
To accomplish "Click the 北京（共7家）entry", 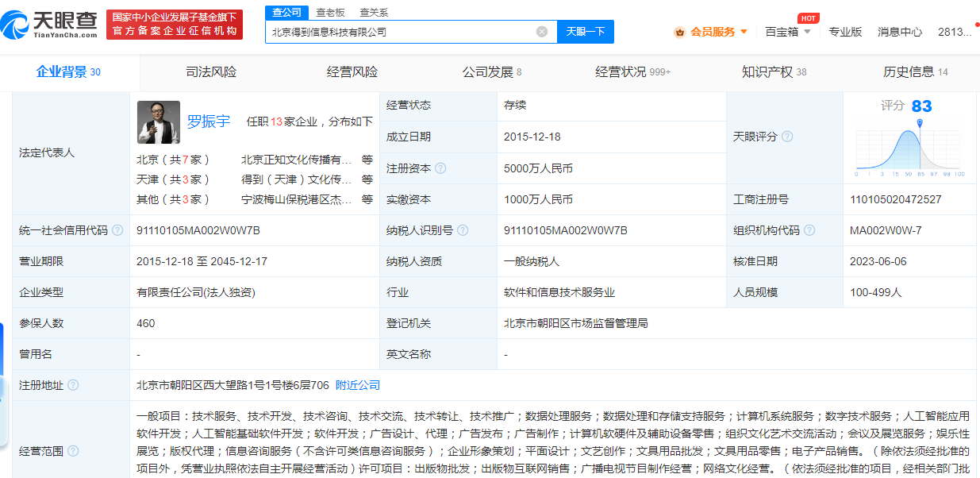I will point(174,159).
